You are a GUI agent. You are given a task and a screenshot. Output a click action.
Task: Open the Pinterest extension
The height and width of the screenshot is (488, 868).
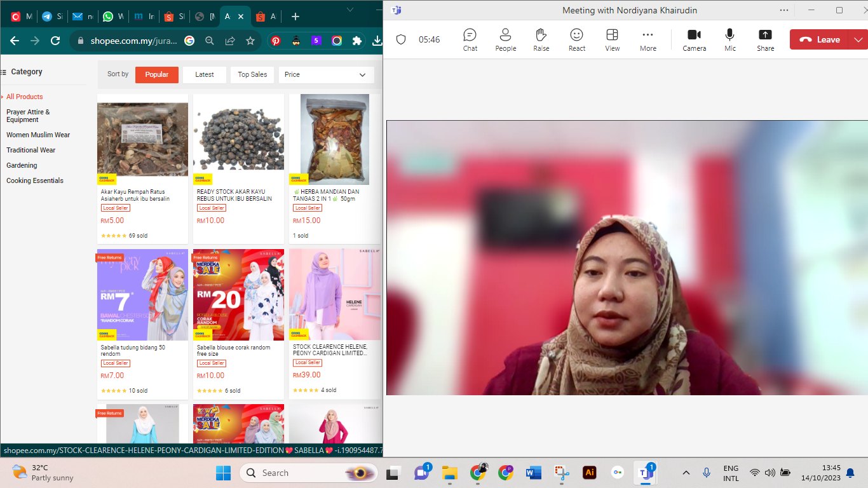(276, 41)
